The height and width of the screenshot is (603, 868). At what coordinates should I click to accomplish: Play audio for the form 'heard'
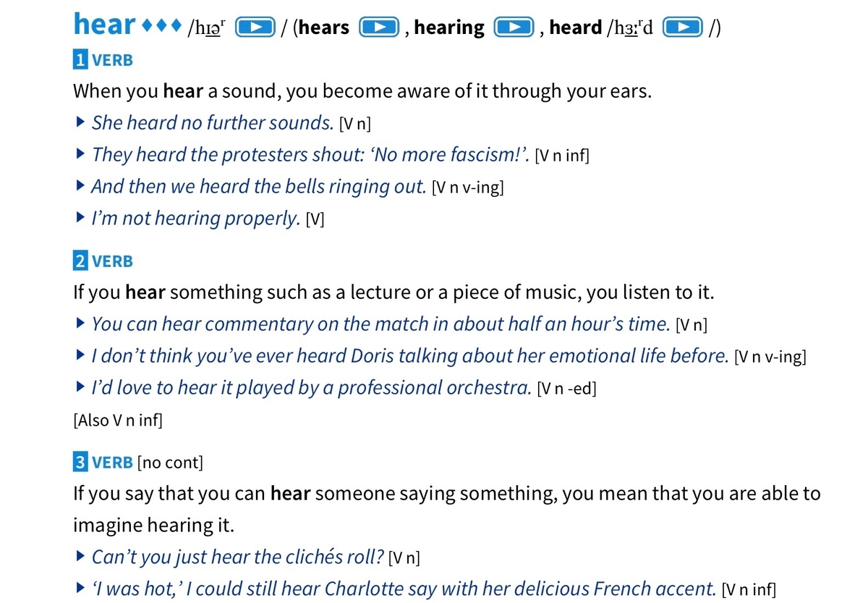683,28
